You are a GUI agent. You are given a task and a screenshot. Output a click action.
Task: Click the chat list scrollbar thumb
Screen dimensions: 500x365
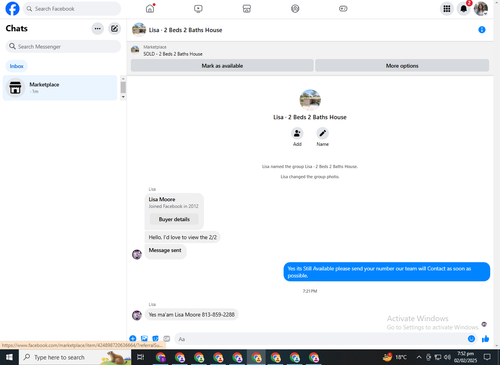pyautogui.click(x=123, y=88)
